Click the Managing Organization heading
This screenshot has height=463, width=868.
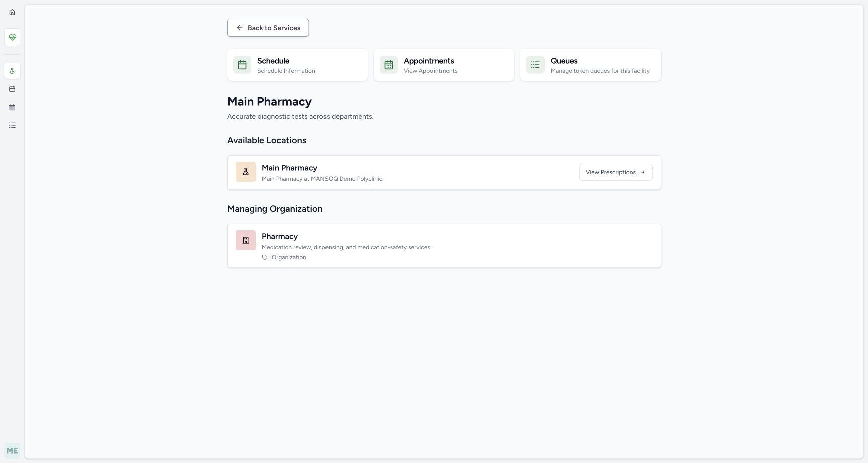click(x=275, y=209)
